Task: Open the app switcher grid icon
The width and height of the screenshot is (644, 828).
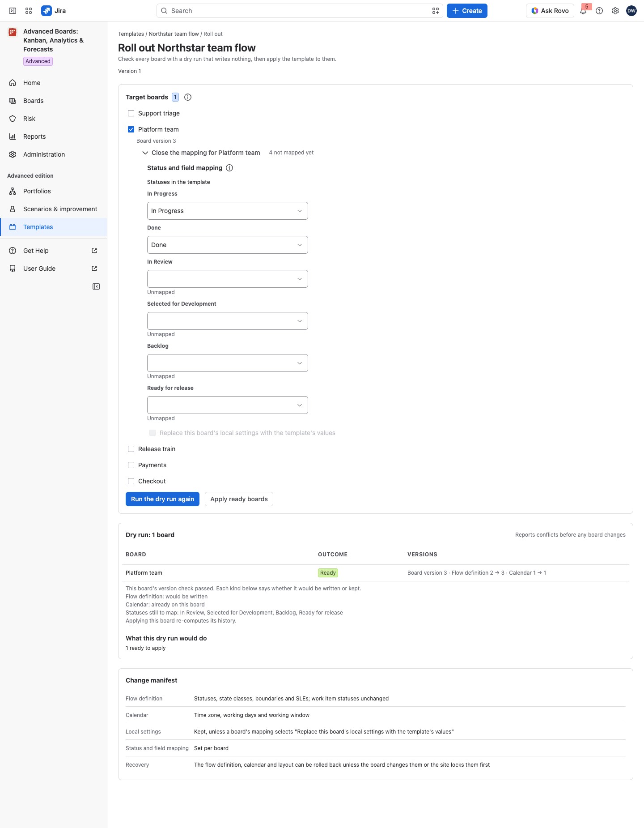Action: [x=29, y=11]
